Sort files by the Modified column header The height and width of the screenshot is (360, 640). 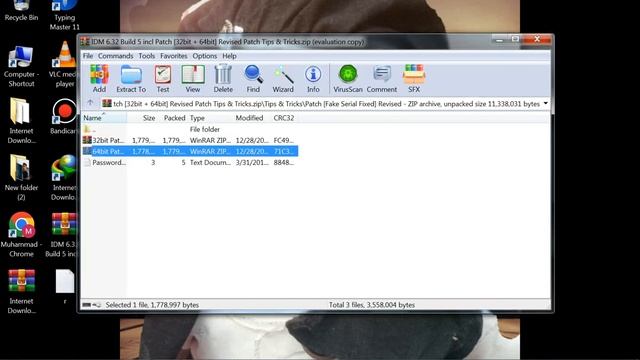(x=252, y=118)
